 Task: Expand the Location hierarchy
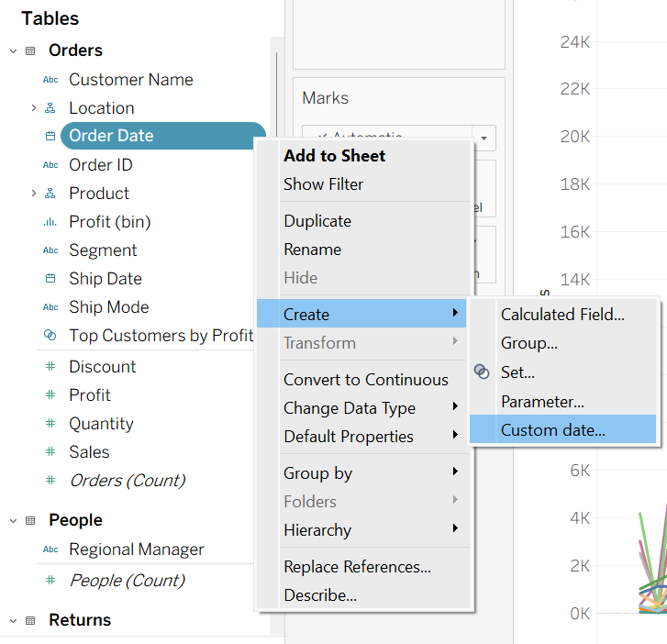click(x=34, y=108)
